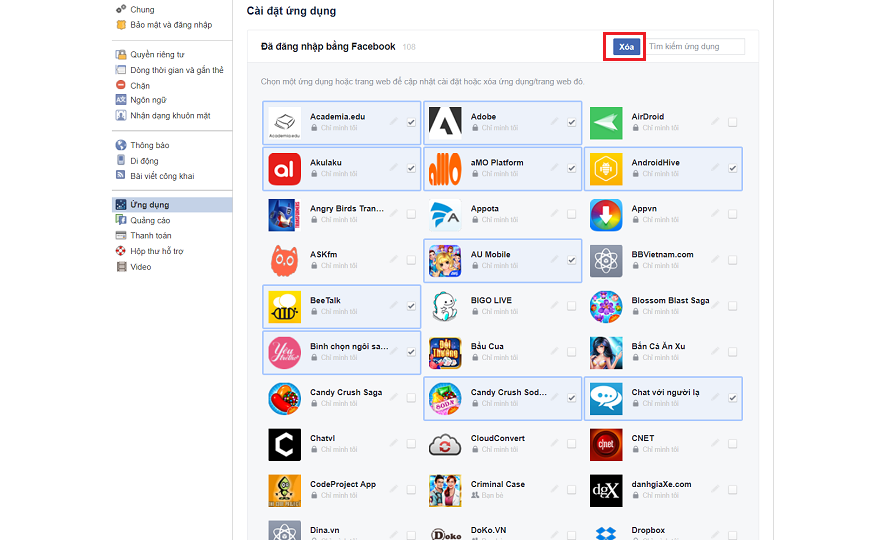Tick the CNET checkbox
The width and height of the screenshot is (877, 540).
click(x=732, y=444)
